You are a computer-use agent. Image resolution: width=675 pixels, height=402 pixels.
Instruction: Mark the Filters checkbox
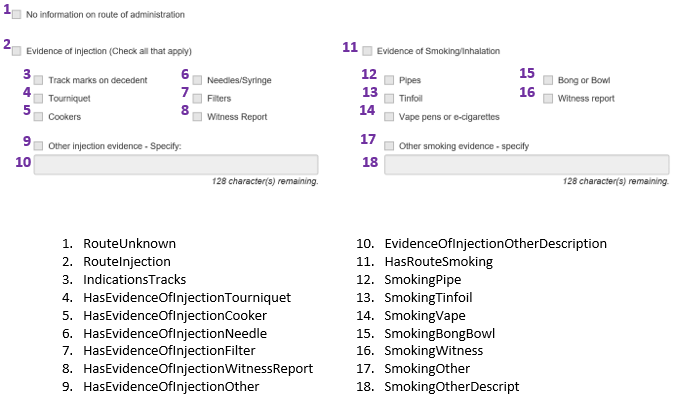[x=197, y=98]
